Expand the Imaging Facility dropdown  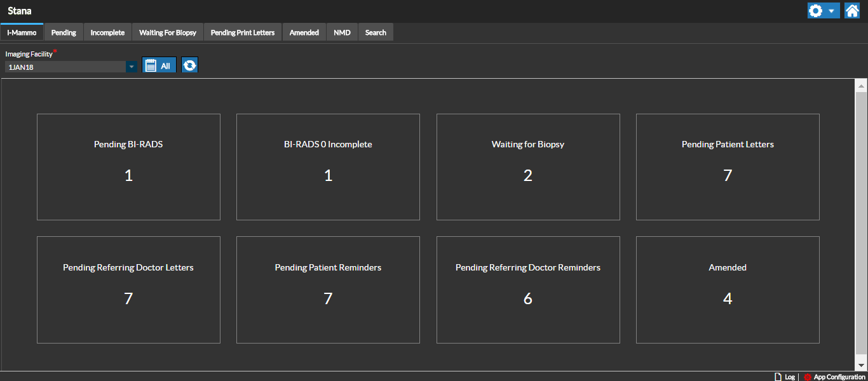point(131,67)
